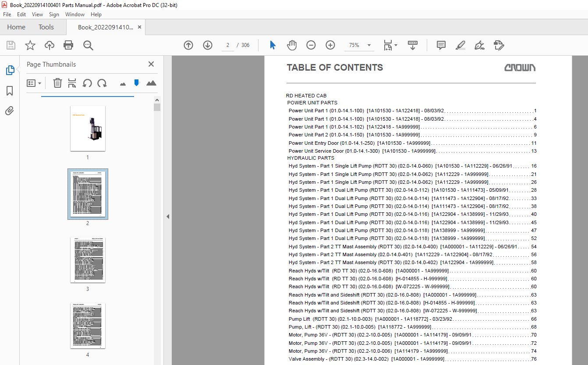Click the Save file icon
Screen dimensions: 588x365
click(11, 45)
